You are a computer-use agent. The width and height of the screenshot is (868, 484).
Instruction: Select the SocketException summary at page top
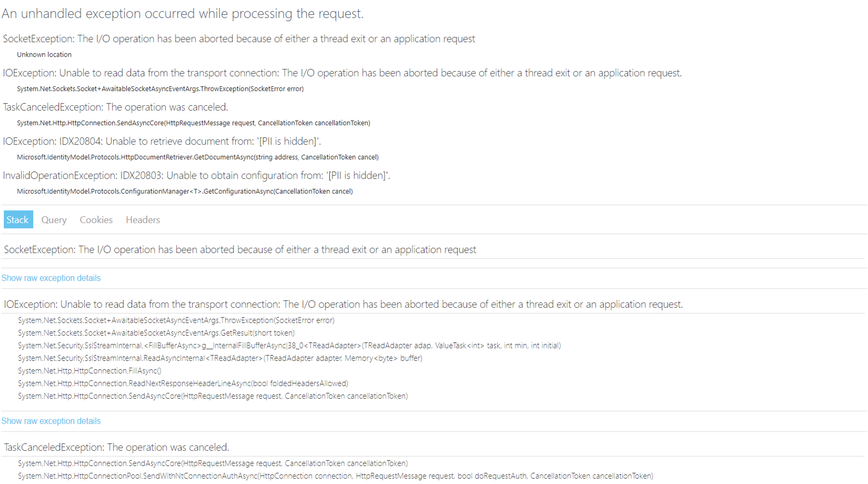[x=239, y=39]
